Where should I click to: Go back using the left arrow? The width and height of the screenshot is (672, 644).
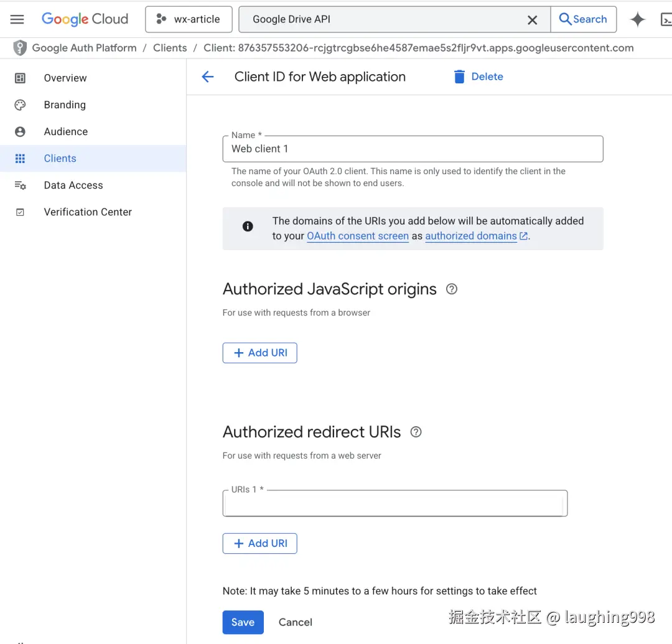pyautogui.click(x=207, y=77)
